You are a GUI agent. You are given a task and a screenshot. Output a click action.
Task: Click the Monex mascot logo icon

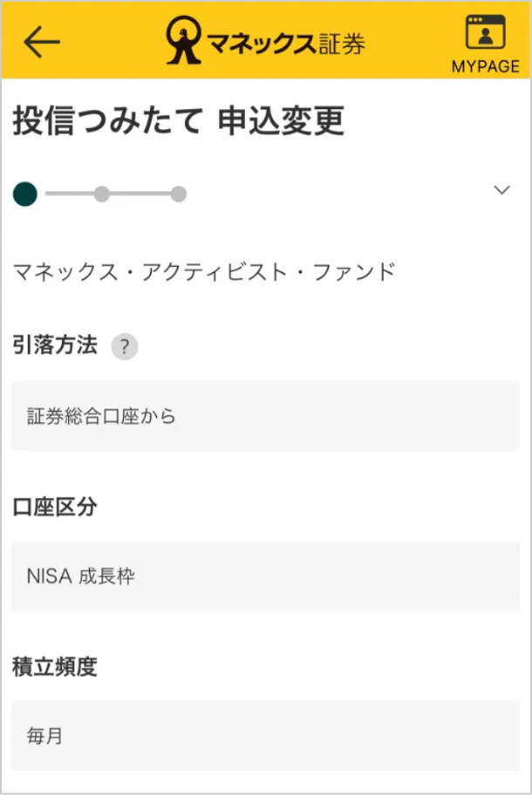(x=184, y=41)
